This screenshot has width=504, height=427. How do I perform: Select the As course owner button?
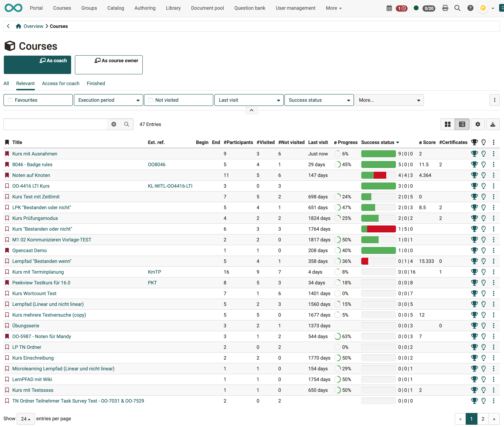(x=109, y=65)
